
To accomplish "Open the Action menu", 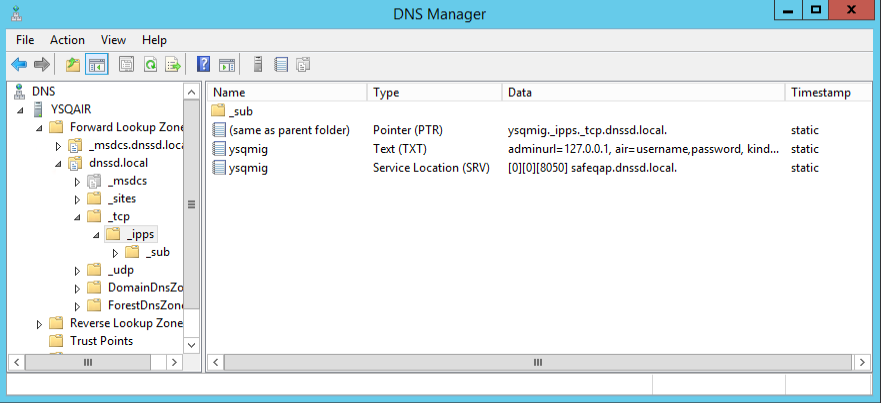I will [x=67, y=40].
